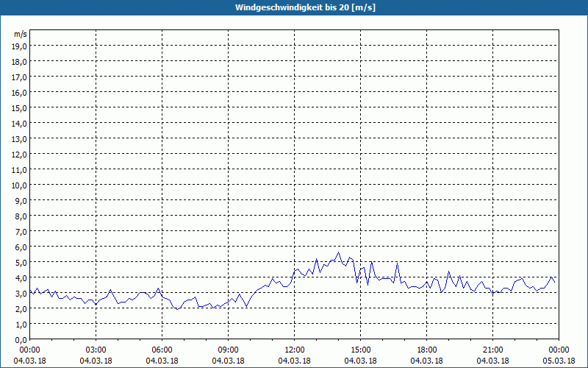This screenshot has height=368, width=588.
Task: Click the wind speed peak near 14:00
Action: point(338,252)
